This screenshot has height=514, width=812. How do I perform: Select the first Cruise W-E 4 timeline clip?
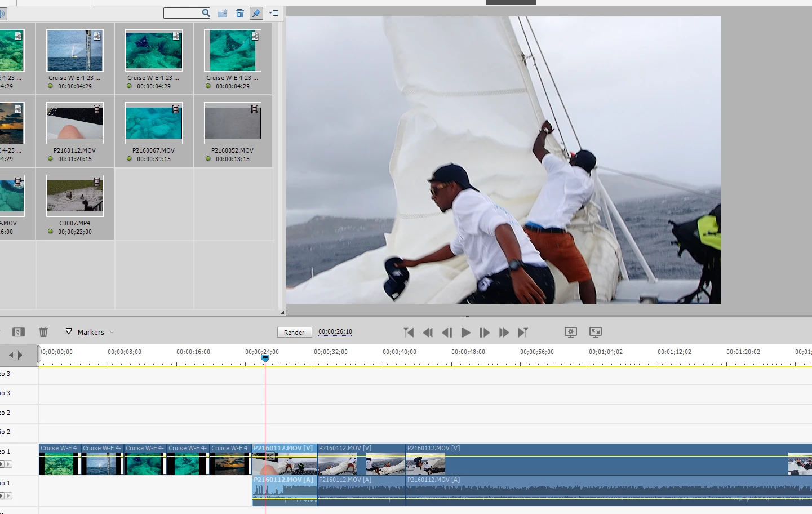60,459
